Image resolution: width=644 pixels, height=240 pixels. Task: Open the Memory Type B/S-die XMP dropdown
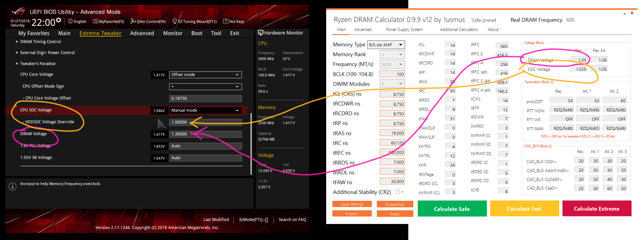coord(386,45)
